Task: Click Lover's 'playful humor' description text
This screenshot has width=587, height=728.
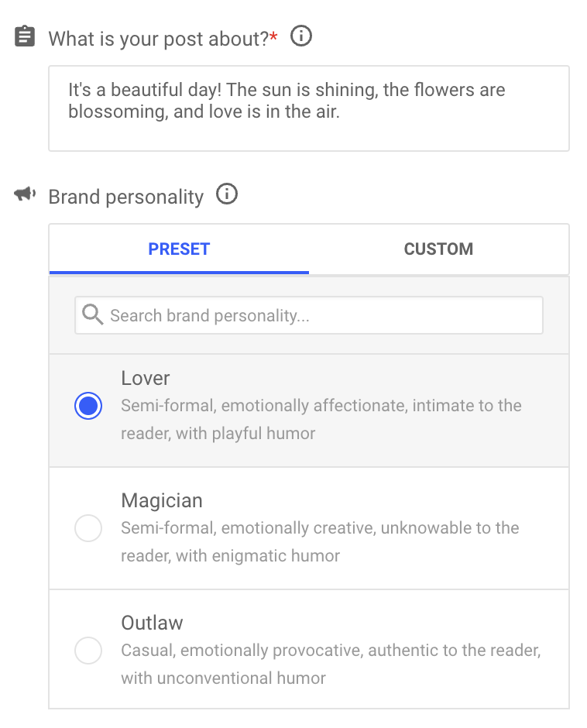Action: 263,434
